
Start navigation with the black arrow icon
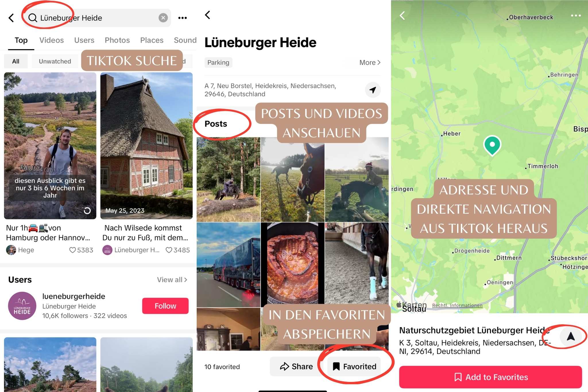tap(570, 336)
